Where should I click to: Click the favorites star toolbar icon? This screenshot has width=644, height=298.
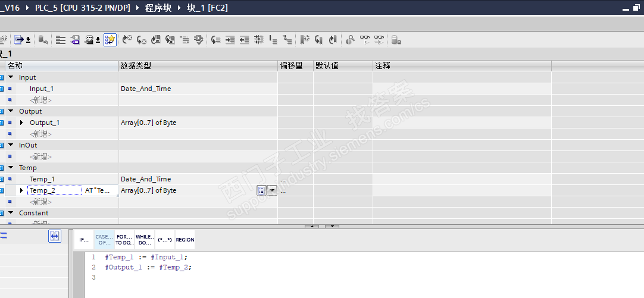tap(110, 40)
